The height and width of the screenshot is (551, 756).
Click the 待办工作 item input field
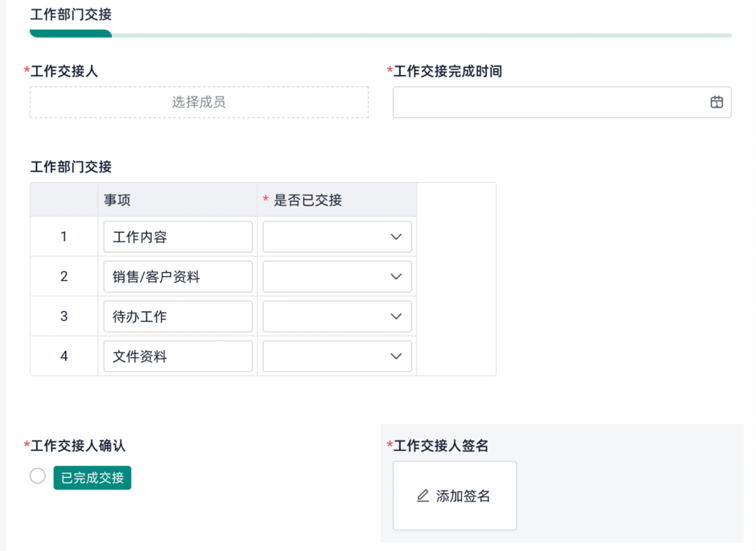coord(178,316)
